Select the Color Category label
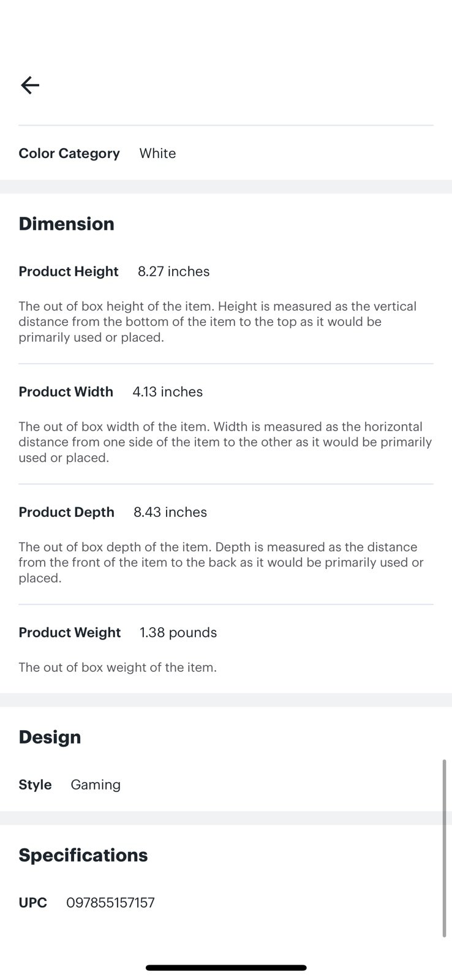452x980 pixels. [x=69, y=153]
